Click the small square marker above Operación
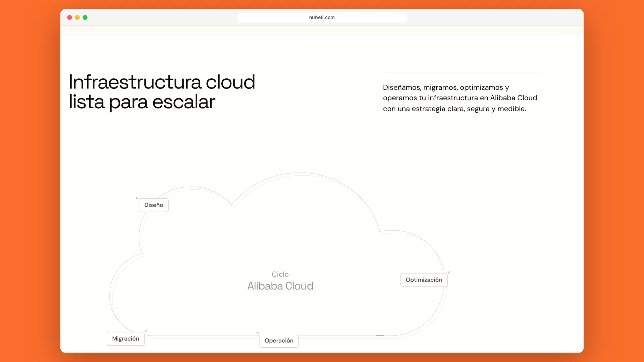The image size is (644, 362). (x=258, y=333)
